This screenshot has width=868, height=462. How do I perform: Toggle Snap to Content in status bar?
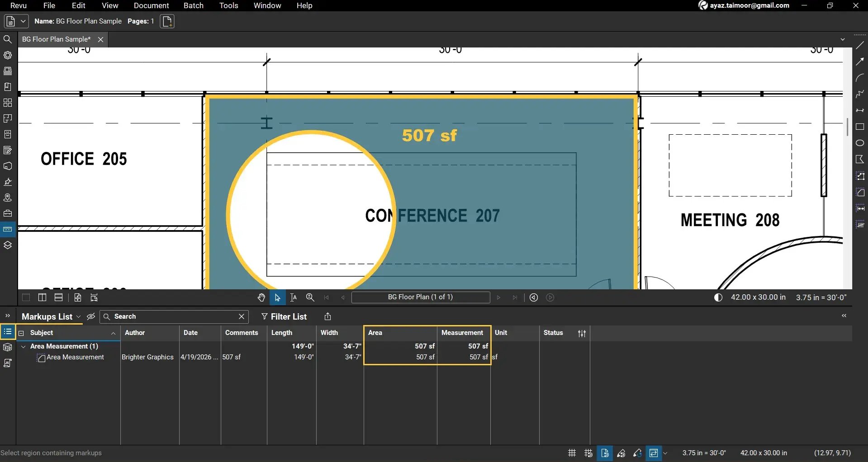pyautogui.click(x=605, y=453)
